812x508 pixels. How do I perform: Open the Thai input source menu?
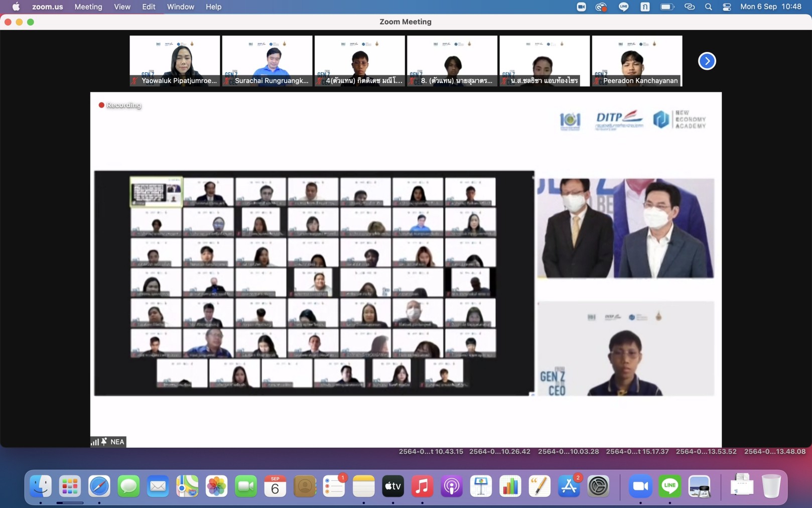[x=645, y=7]
